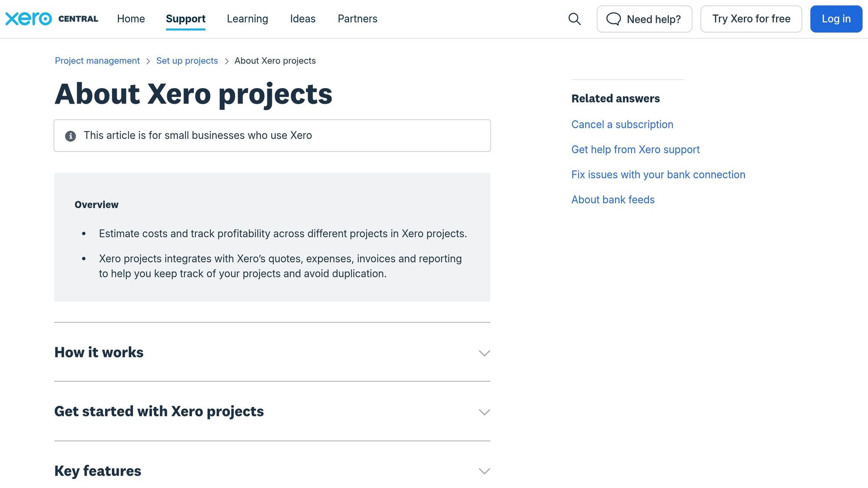Expand the Get started with Xero projects chevron
This screenshot has height=488, width=868.
(x=484, y=412)
